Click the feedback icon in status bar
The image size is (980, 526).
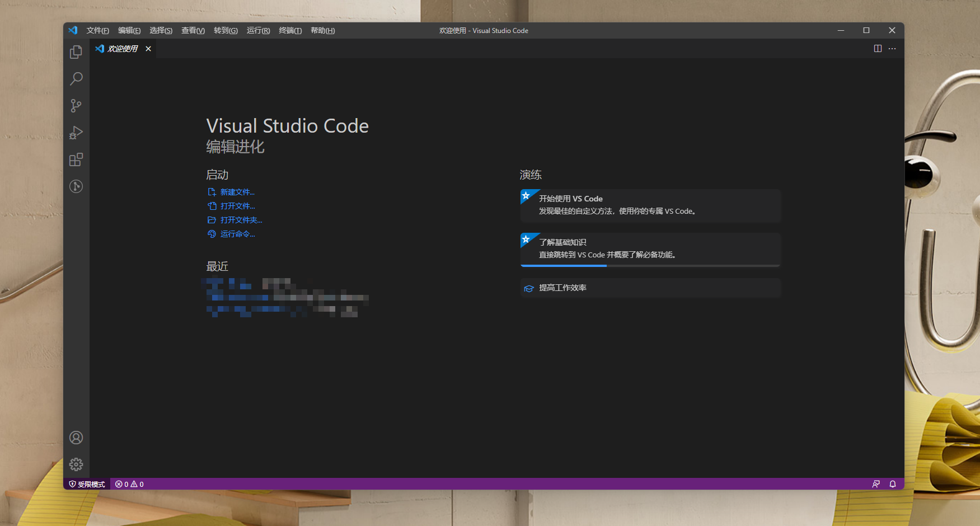(x=876, y=484)
